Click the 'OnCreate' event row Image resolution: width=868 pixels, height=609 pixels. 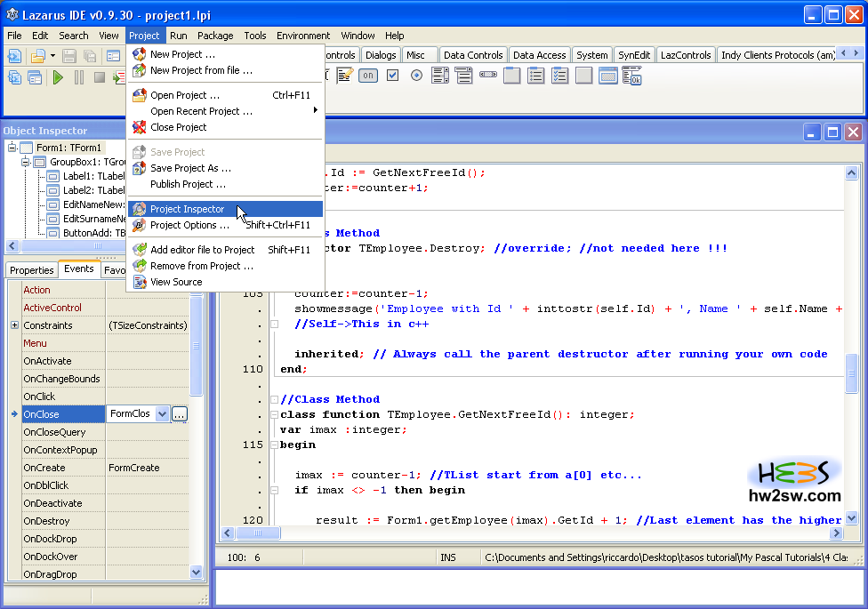coord(105,468)
